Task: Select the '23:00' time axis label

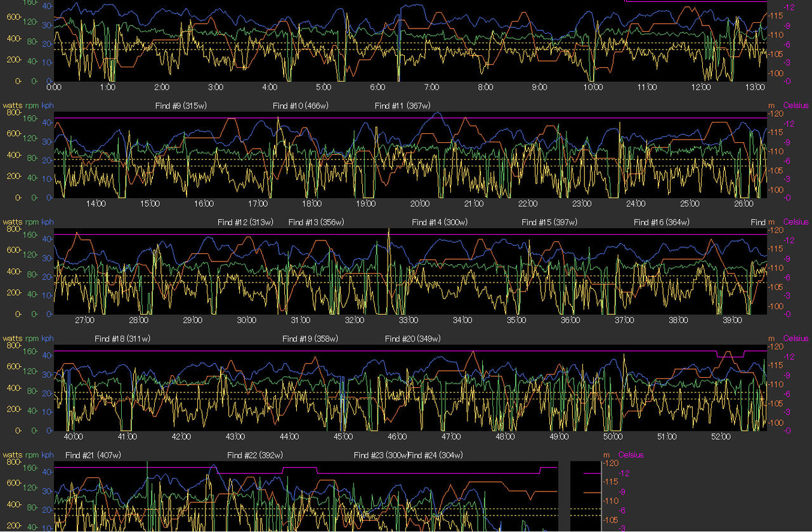Action: point(582,204)
